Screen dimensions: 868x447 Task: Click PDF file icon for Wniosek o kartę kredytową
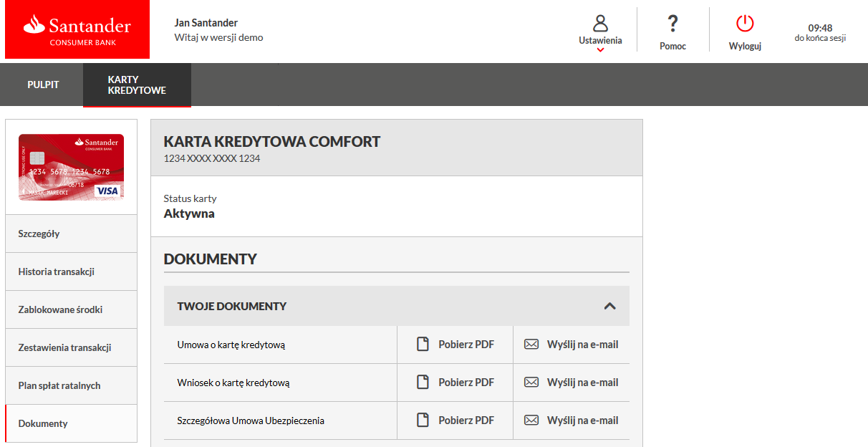point(423,383)
